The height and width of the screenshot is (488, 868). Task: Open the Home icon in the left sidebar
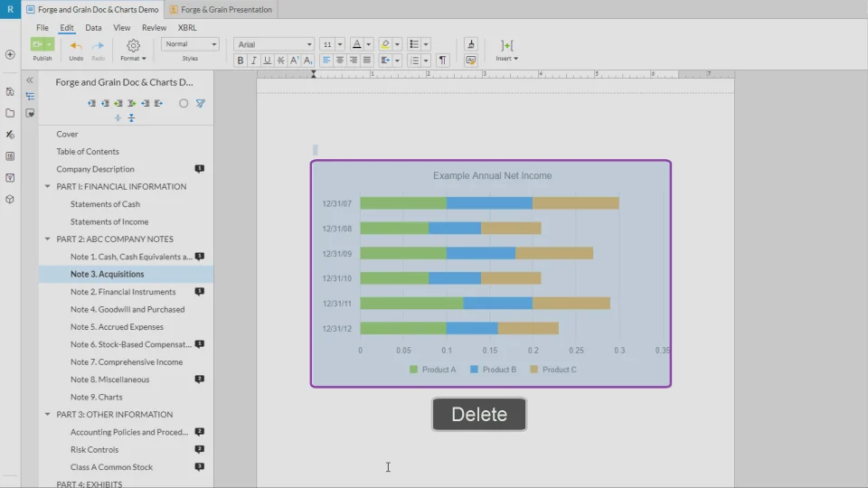click(x=10, y=91)
